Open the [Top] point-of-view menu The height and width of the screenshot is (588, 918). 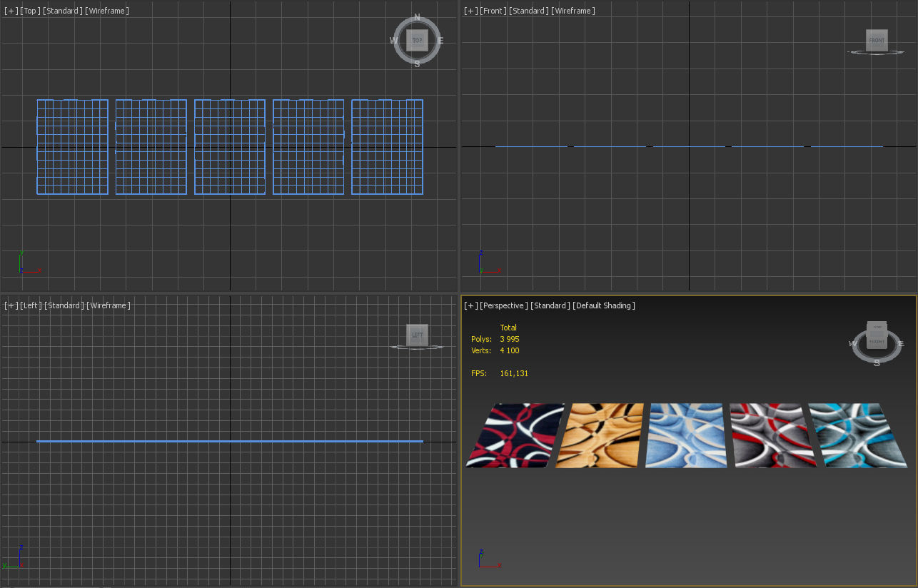click(x=31, y=11)
